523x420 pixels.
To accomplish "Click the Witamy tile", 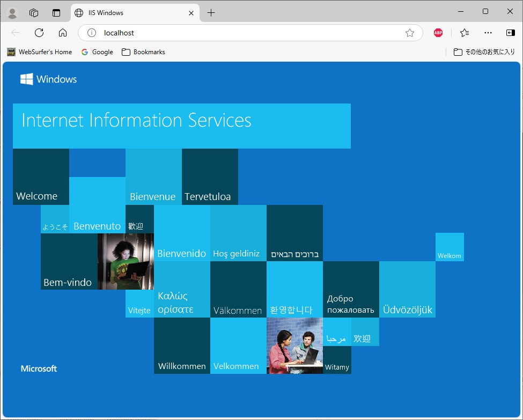I will pyautogui.click(x=337, y=360).
